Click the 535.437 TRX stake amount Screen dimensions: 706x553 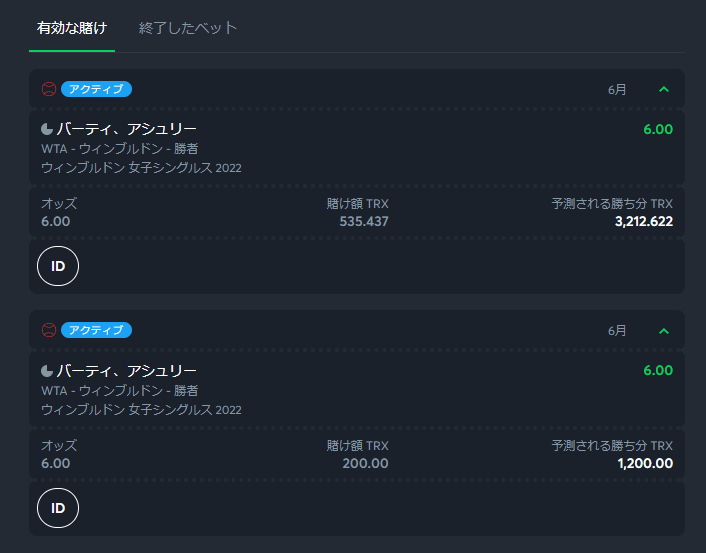(364, 222)
